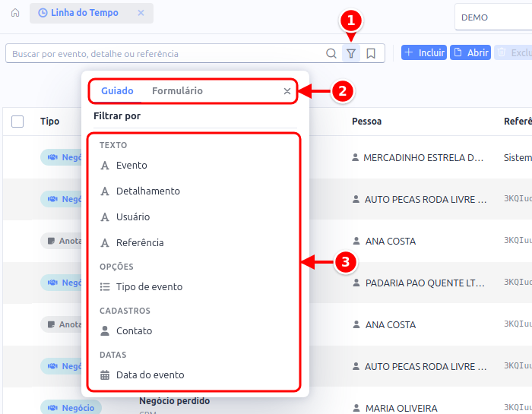Click the Negócio tag in Maria Oliveira row
Viewport: 532px width, 414px height.
point(71,407)
